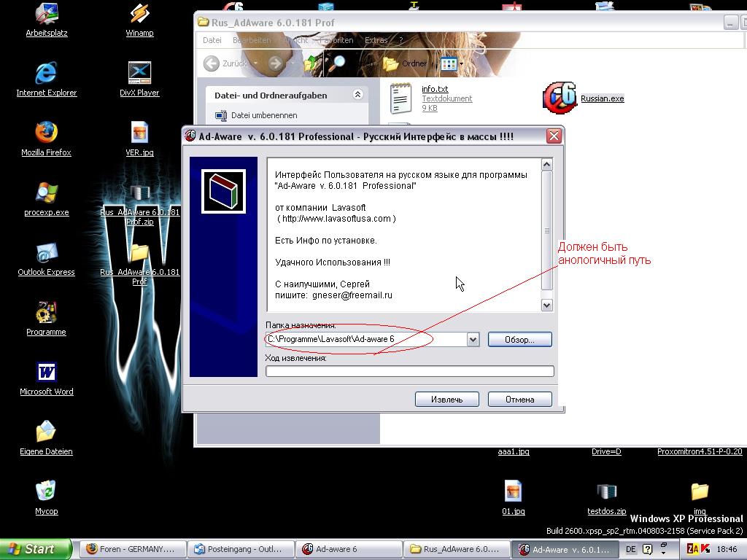Image resolution: width=747 pixels, height=560 pixels.
Task: Click the language bar help question icon
Action: pyautogui.click(x=648, y=549)
